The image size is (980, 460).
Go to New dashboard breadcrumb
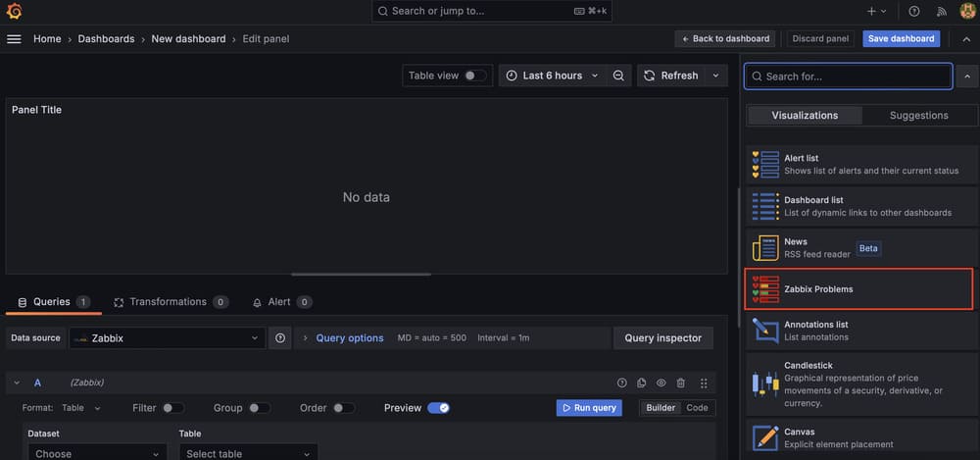click(188, 39)
